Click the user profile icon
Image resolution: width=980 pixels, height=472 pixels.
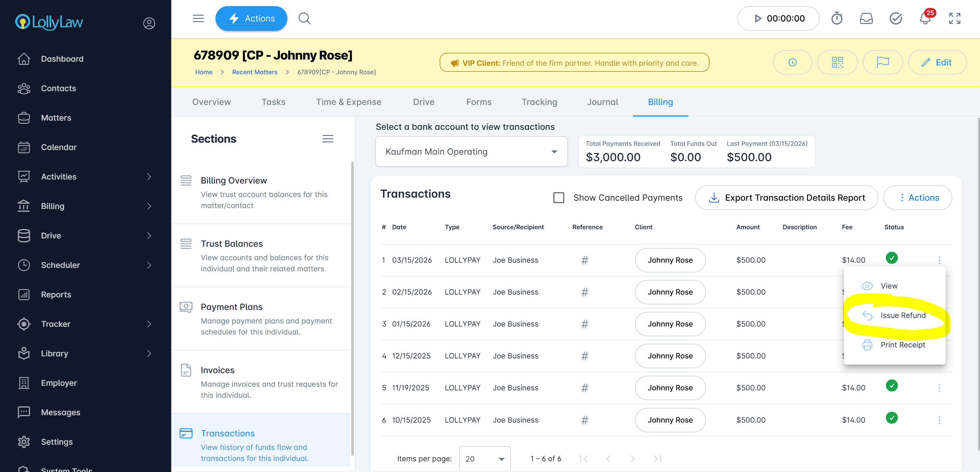[149, 23]
